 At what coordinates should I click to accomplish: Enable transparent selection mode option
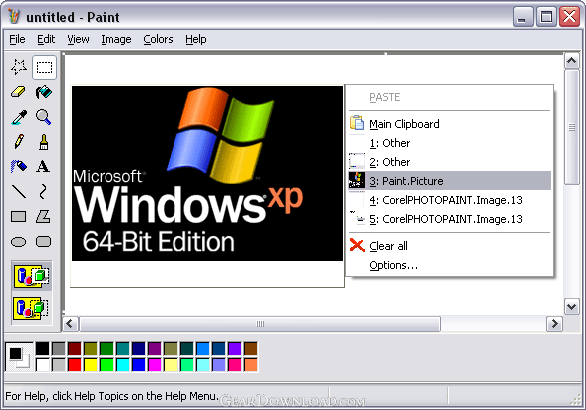coord(32,308)
